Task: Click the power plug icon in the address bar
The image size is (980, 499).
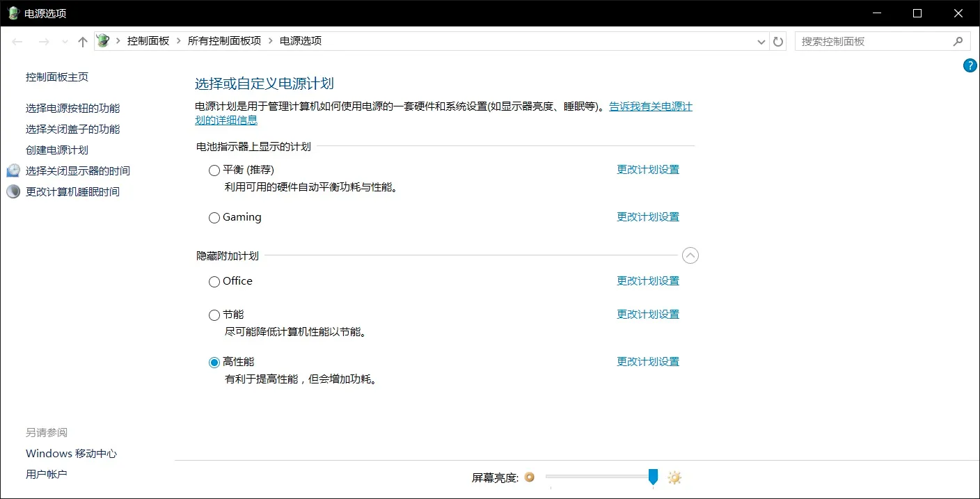Action: [102, 40]
